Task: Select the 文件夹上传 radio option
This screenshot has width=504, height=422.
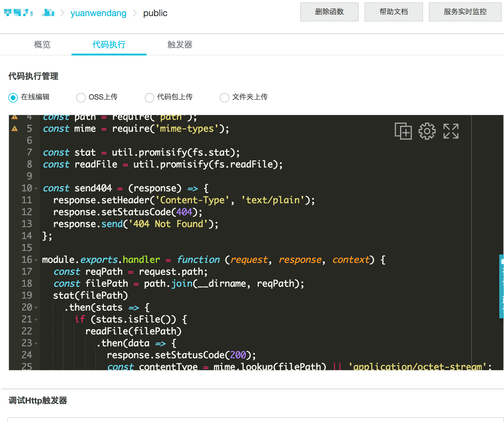Action: 224,97
